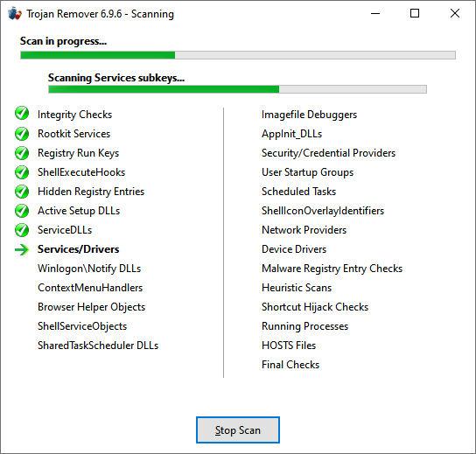Viewport: 476px width, 454px height.
Task: Click the Scanning Services subkeys progress bar
Action: pos(237,89)
